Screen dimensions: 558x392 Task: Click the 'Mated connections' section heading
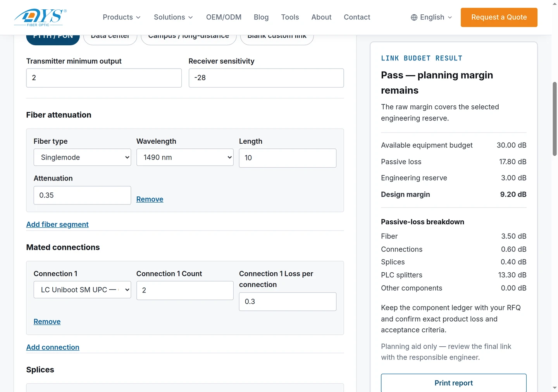pos(63,247)
